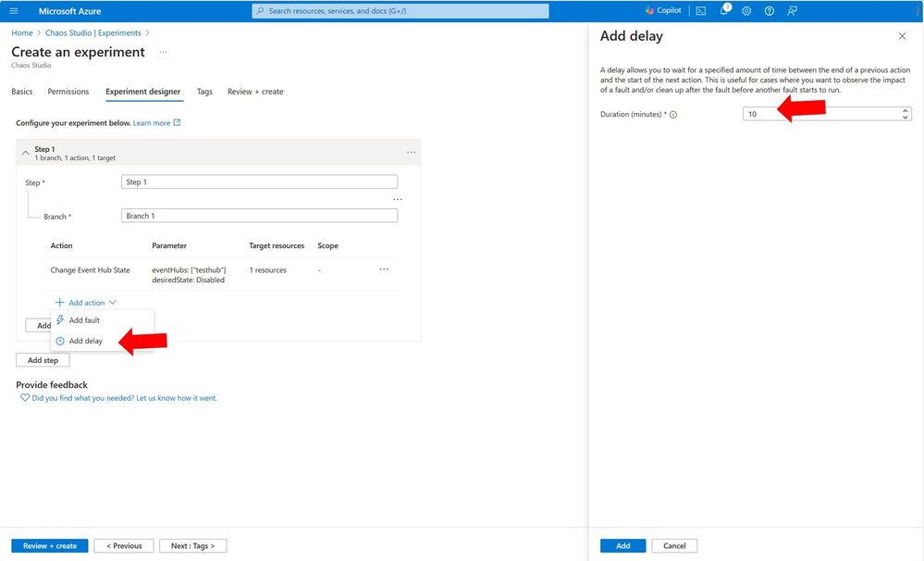Open the Learn more link
The image size is (924, 561).
(x=152, y=123)
